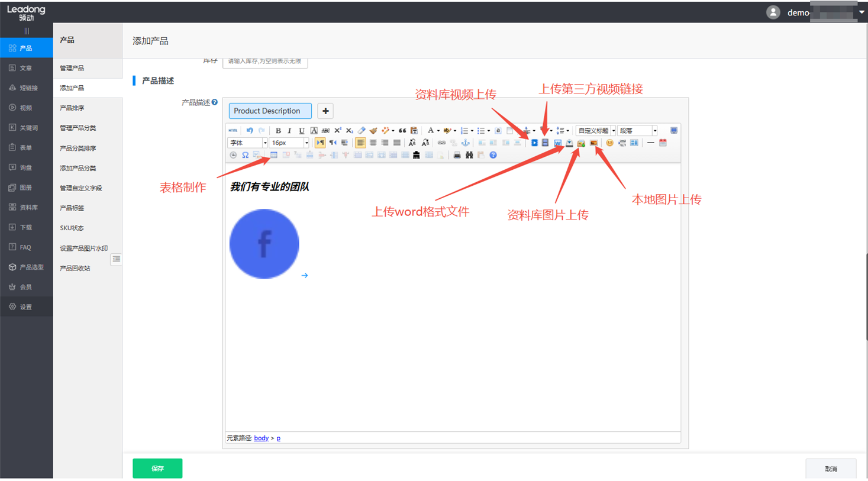The height and width of the screenshot is (481, 868).
Task: Click the HTML source view icon
Action: click(233, 131)
